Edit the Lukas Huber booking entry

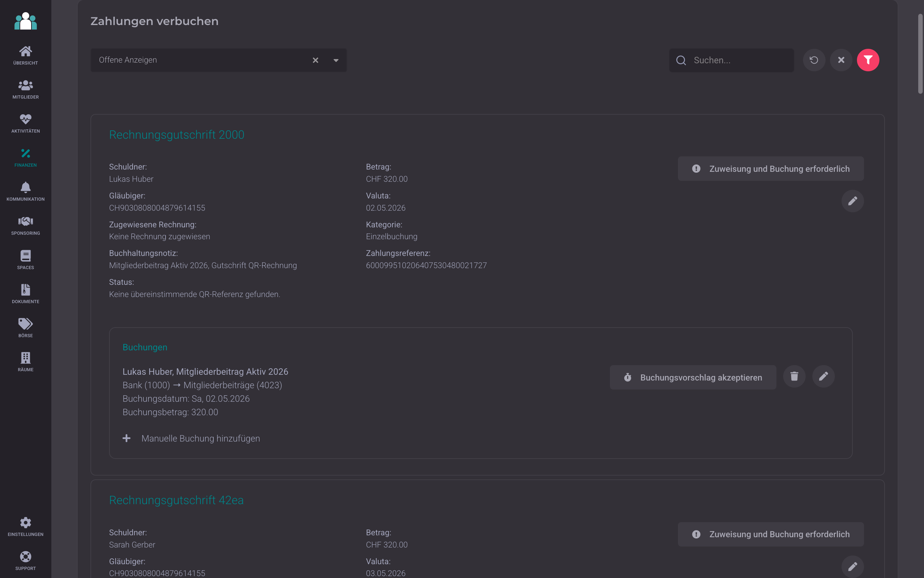(x=824, y=377)
